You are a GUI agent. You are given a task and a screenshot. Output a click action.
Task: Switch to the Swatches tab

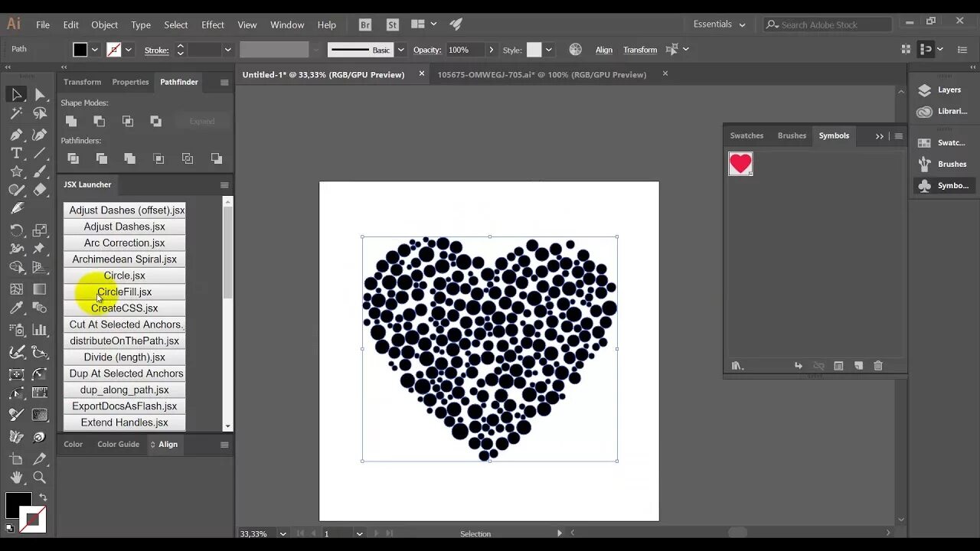pos(746,135)
